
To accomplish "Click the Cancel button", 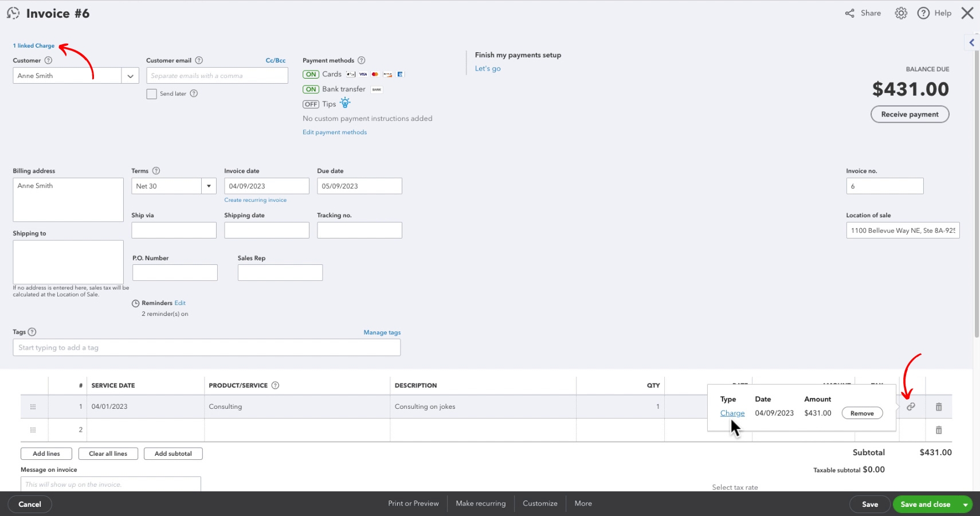I will 30,505.
